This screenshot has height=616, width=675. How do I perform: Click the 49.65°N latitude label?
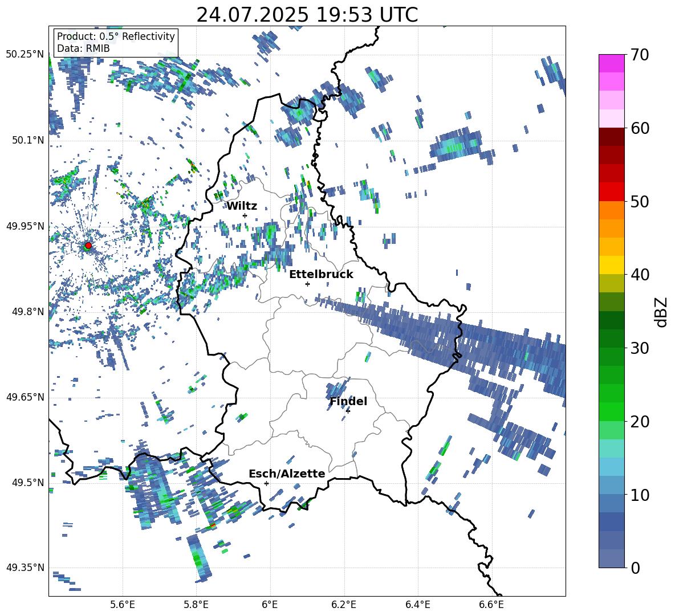(x=25, y=397)
